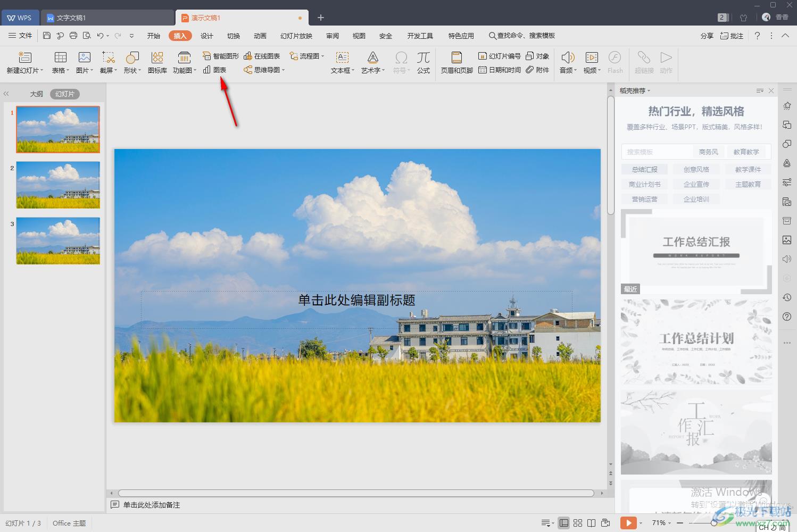797x532 pixels.
Task: Click the history clock icon in right sidebar
Action: click(787, 297)
